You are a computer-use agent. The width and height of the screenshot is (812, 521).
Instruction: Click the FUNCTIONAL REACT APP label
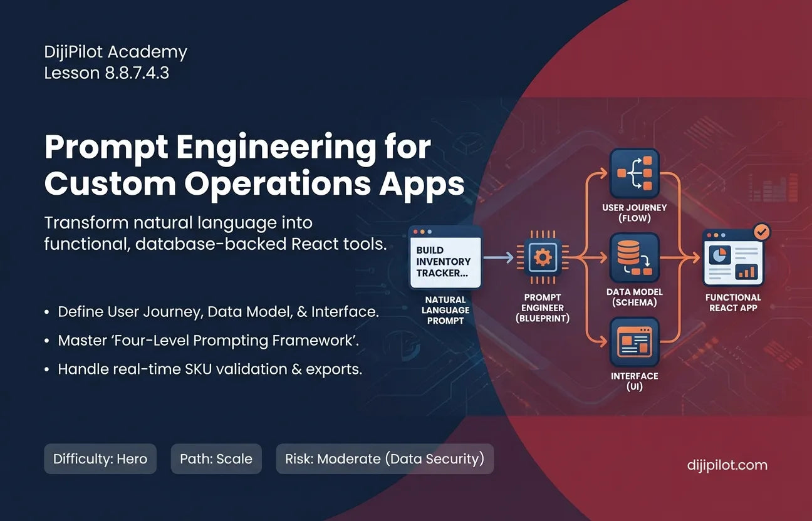pos(733,302)
